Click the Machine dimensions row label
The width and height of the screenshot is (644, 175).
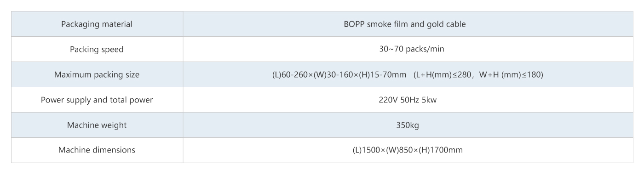pyautogui.click(x=97, y=150)
